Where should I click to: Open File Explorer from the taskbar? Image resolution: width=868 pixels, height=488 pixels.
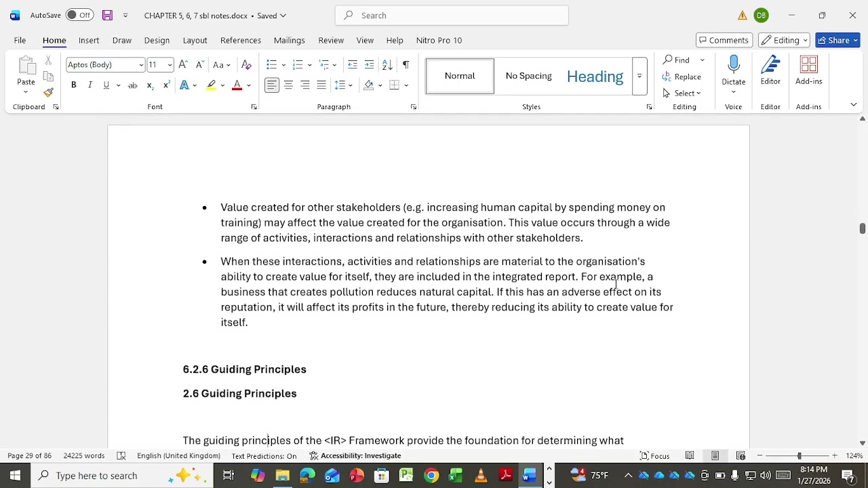pos(282,476)
